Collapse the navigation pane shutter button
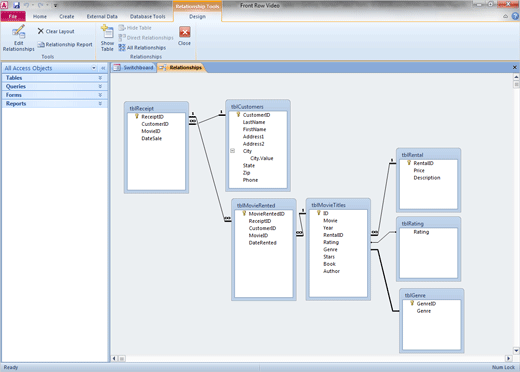This screenshot has height=372, width=520. coord(103,68)
